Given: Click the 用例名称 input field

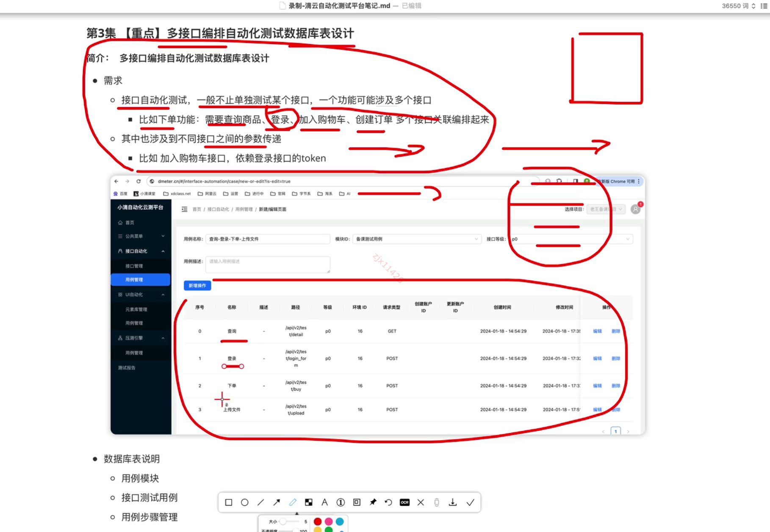Looking at the screenshot, I should pos(268,239).
